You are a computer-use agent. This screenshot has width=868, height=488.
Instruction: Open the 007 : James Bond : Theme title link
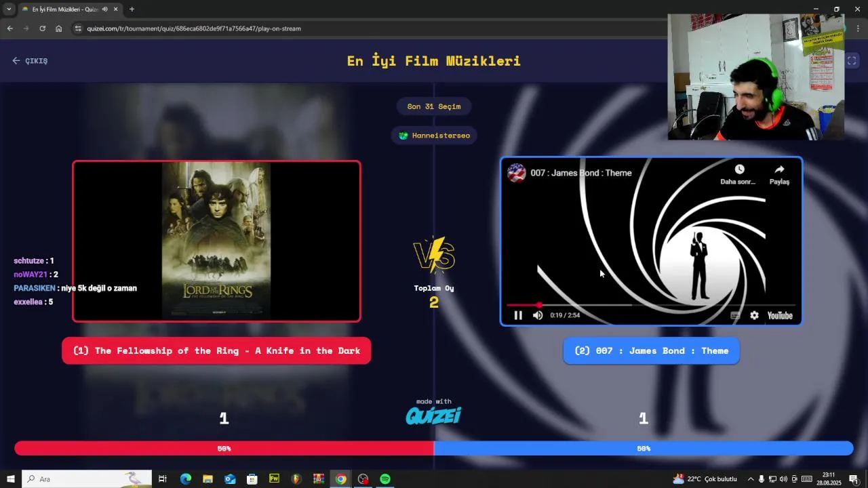tap(581, 173)
